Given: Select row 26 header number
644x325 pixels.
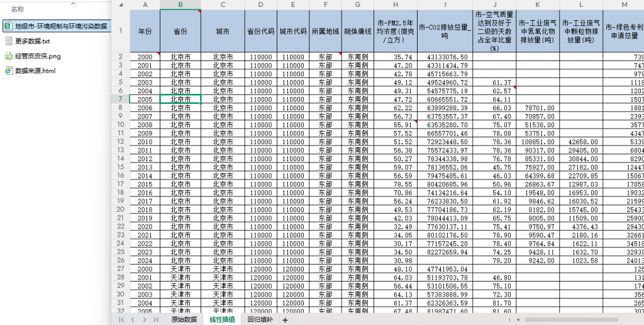Looking at the screenshot, I should click(x=121, y=260).
